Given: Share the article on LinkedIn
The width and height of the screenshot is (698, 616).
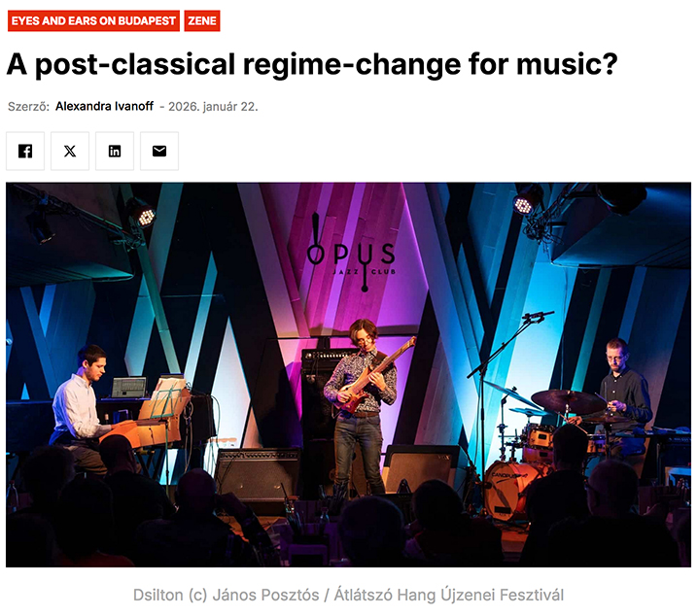Looking at the screenshot, I should tap(115, 151).
